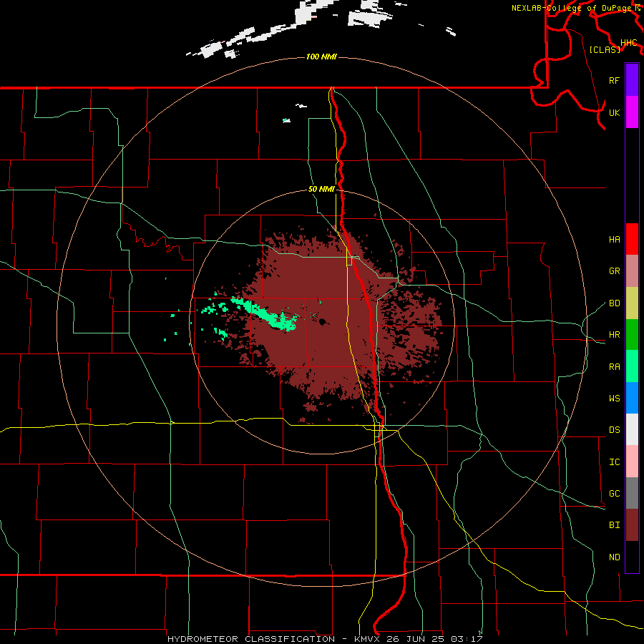Click the WS legend label

point(614,399)
